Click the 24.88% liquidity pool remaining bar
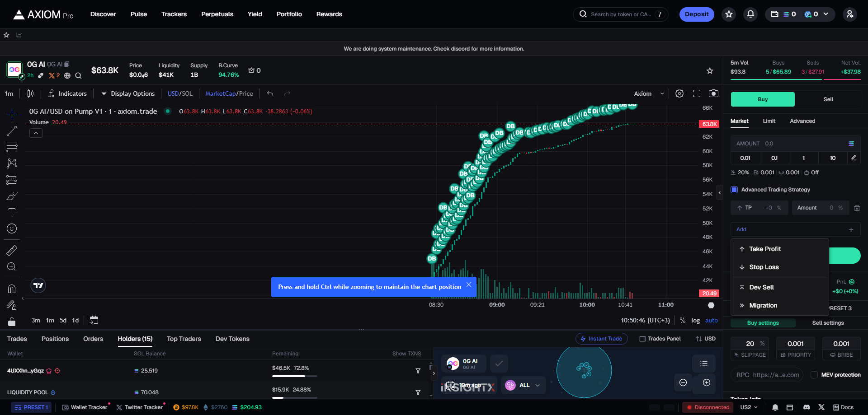The height and width of the screenshot is (415, 868). click(295, 398)
